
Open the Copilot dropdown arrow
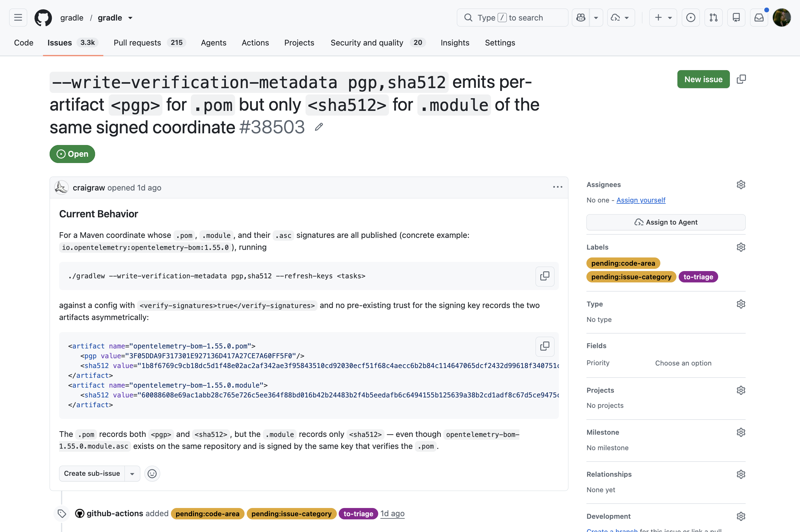tap(596, 18)
